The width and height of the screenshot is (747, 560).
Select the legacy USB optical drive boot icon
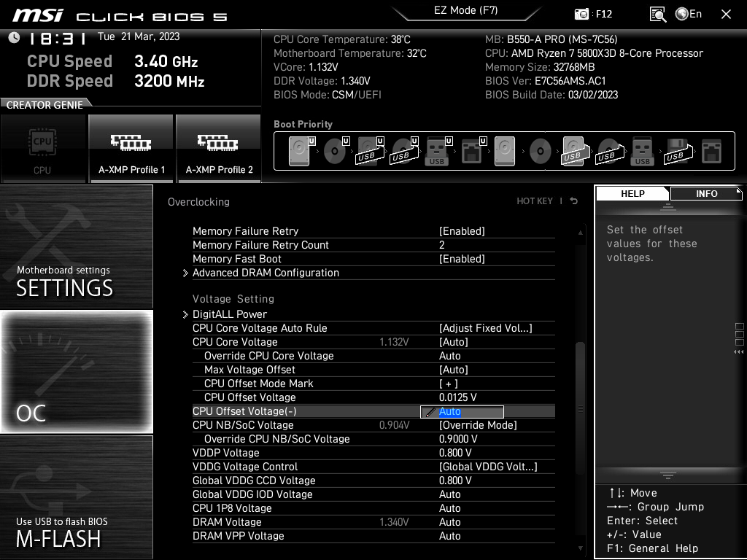pyautogui.click(x=610, y=152)
